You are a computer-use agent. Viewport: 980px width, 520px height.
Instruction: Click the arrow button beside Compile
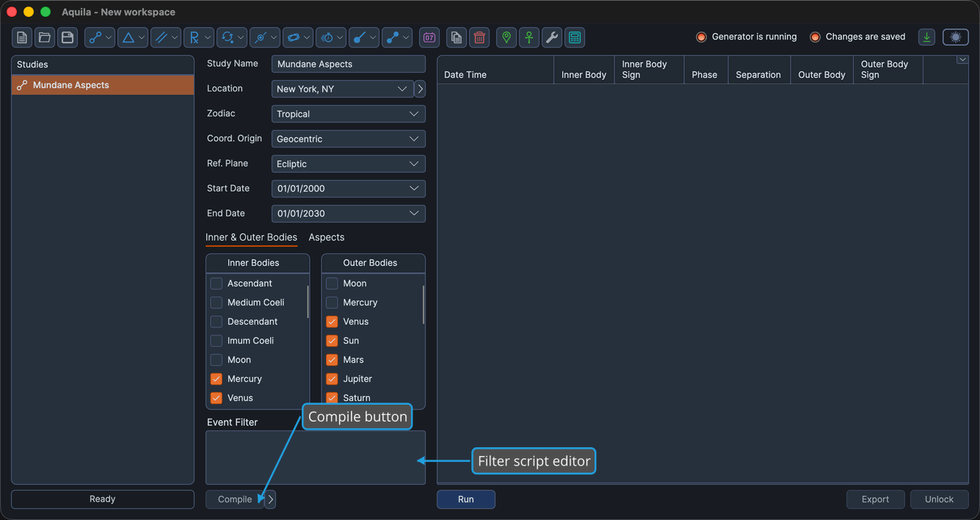click(x=270, y=499)
